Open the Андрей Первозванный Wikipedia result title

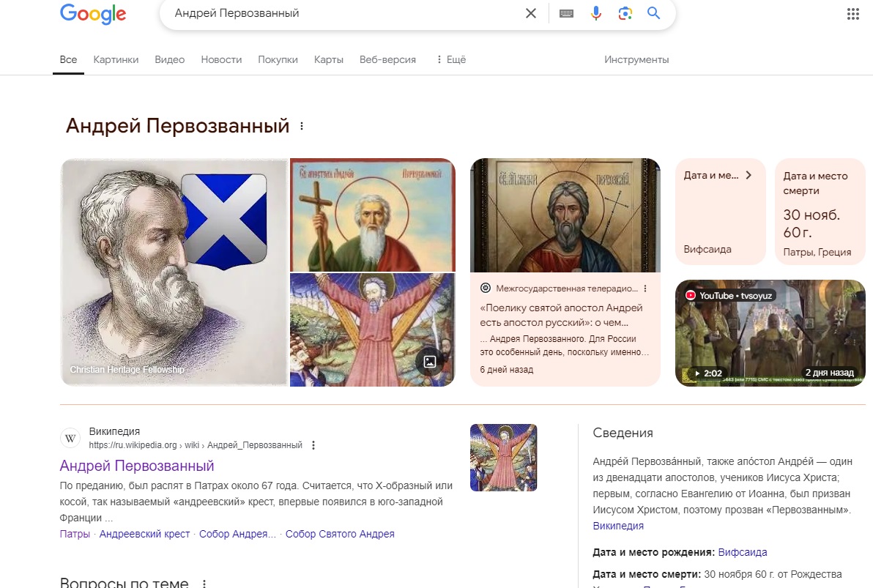137,466
